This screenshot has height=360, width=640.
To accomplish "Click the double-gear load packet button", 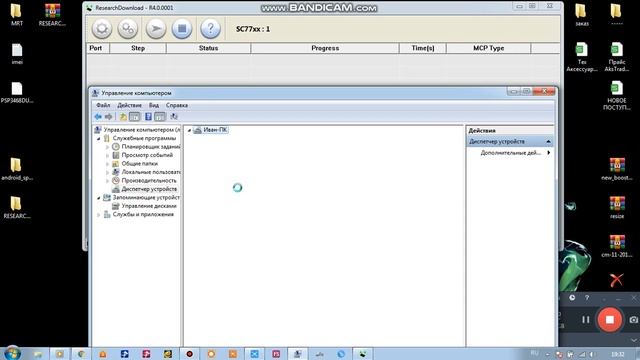I will pos(128,29).
